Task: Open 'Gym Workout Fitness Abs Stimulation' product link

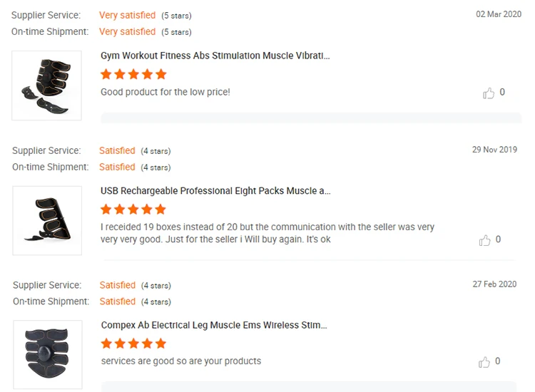Action: [x=215, y=56]
